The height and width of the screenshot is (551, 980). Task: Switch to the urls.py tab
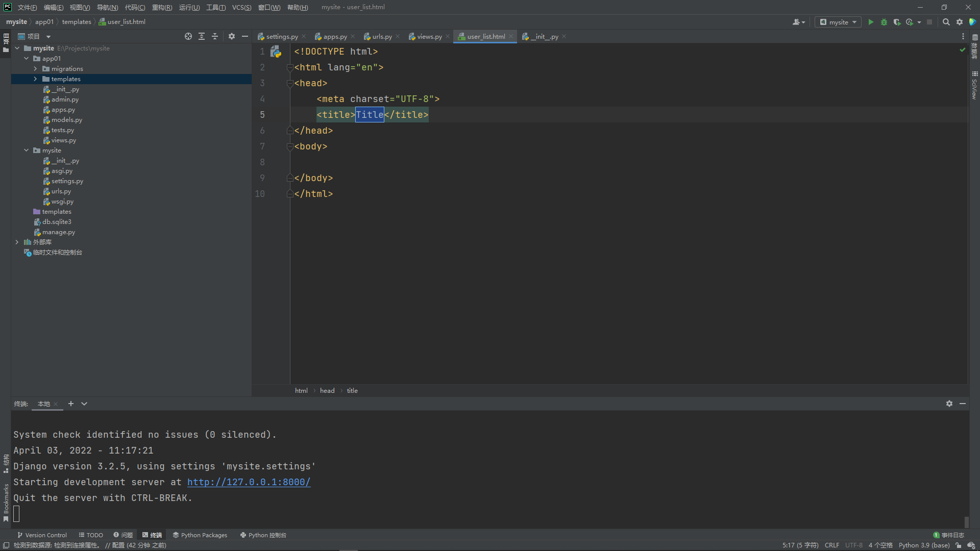381,36
